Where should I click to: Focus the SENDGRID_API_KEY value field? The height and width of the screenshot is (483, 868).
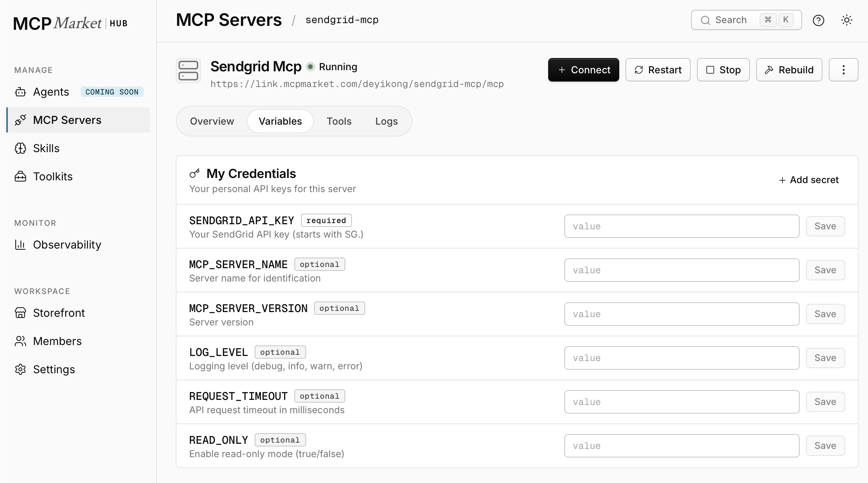(x=682, y=226)
